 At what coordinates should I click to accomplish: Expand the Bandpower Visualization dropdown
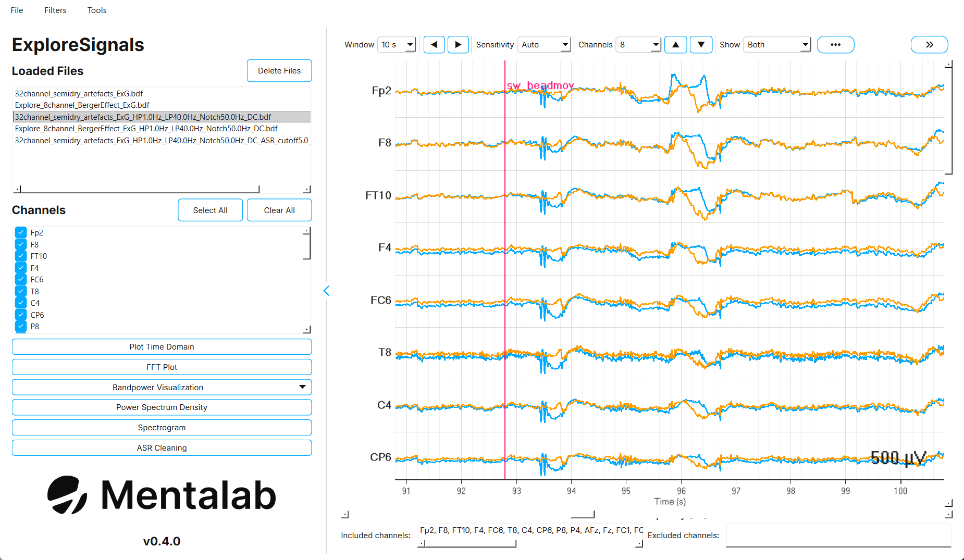pyautogui.click(x=162, y=387)
